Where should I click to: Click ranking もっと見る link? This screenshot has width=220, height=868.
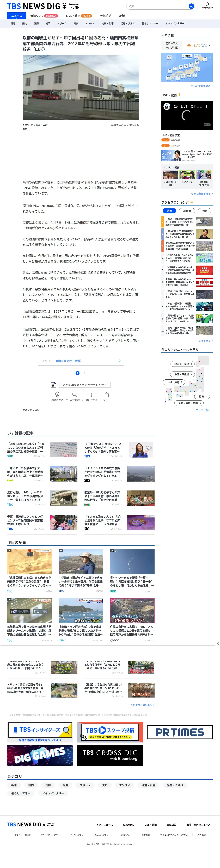[206, 341]
